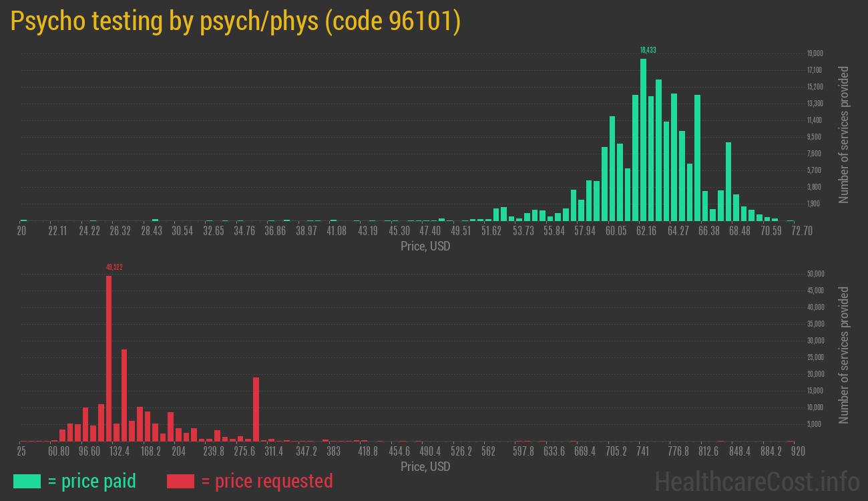Image resolution: width=868 pixels, height=501 pixels.
Task: Click the 'Price, USD' label of the lower chart
Action: [425, 467]
